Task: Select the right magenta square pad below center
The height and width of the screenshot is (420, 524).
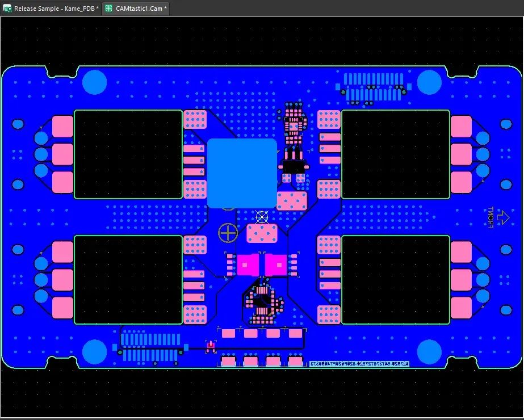Action: [x=276, y=265]
